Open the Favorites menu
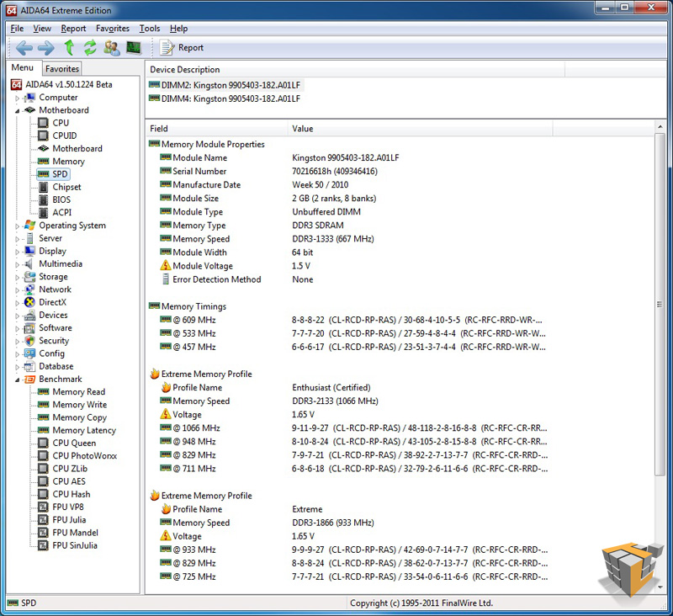Viewport: 673px width, 616px height. tap(113, 29)
